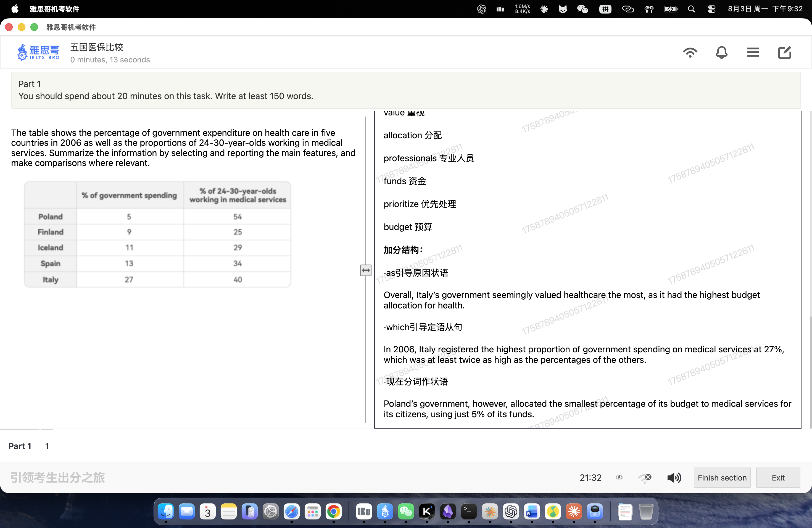Open Calendar from the Dock
This screenshot has height=528, width=812.
pyautogui.click(x=207, y=511)
